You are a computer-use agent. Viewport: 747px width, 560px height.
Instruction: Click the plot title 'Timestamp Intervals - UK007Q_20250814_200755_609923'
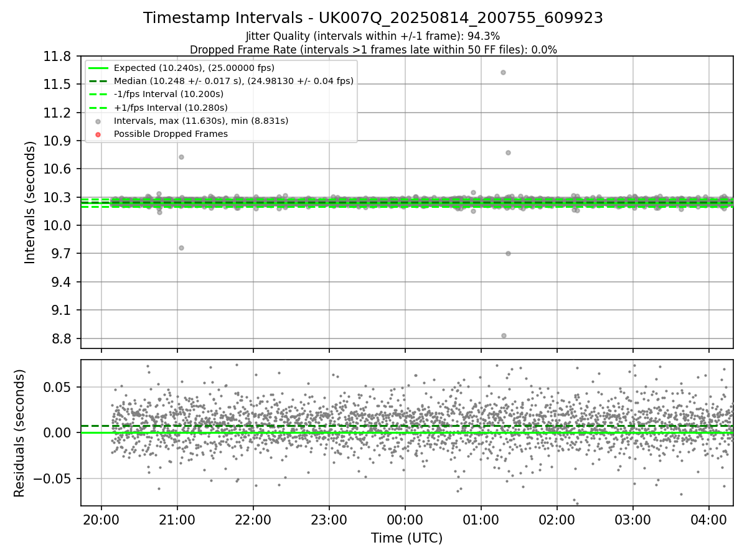pyautogui.click(x=373, y=18)
